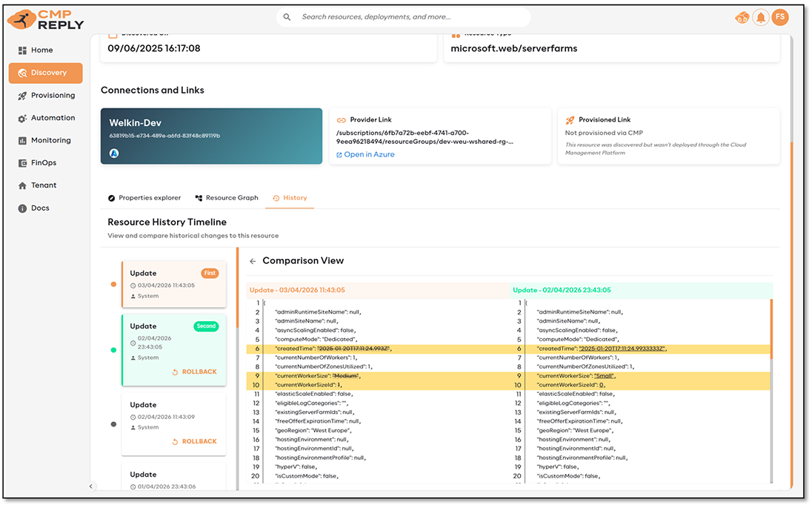The width and height of the screenshot is (812, 508).
Task: Click the CMP Reply logo
Action: [x=46, y=20]
